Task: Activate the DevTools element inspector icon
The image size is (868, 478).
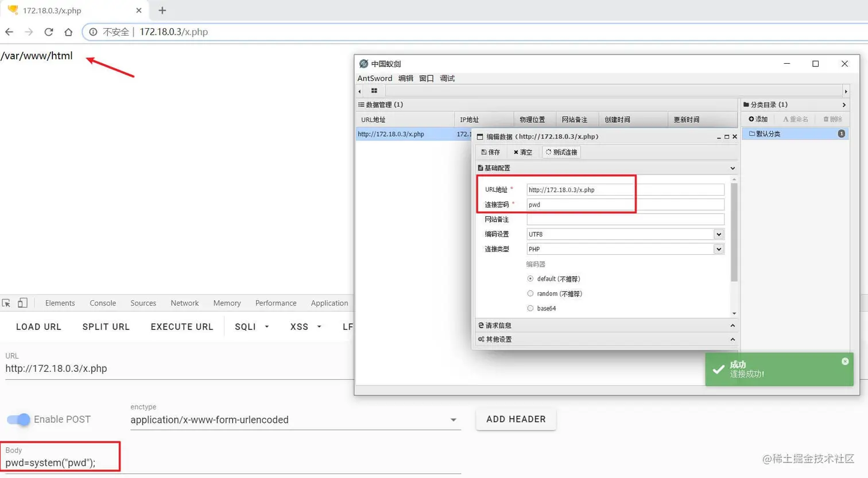Action: pyautogui.click(x=6, y=303)
